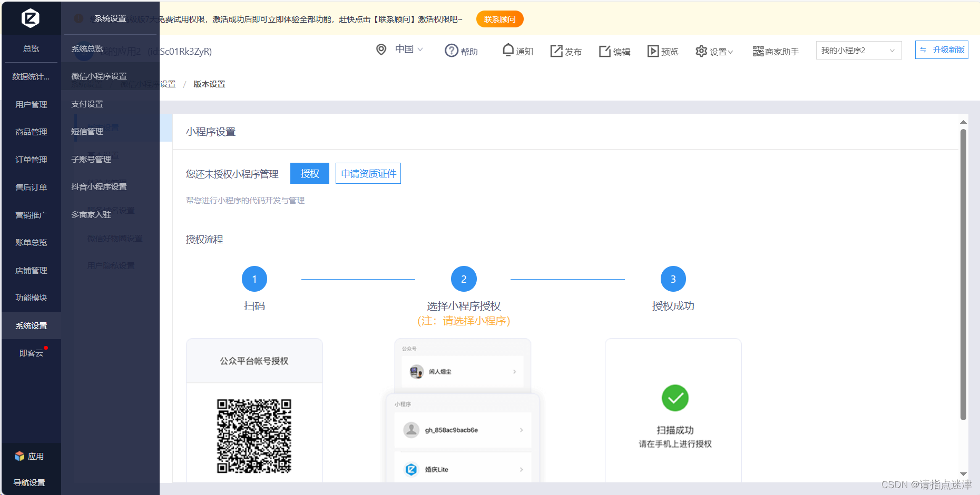This screenshot has height=495, width=980.
Task: Open 数据统计 in the left sidebar
Action: coord(31,77)
